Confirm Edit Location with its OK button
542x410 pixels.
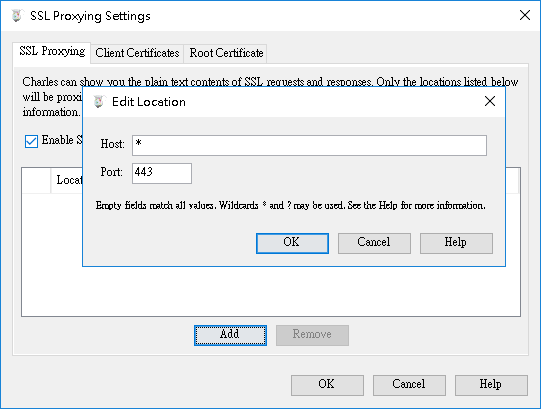pos(292,243)
